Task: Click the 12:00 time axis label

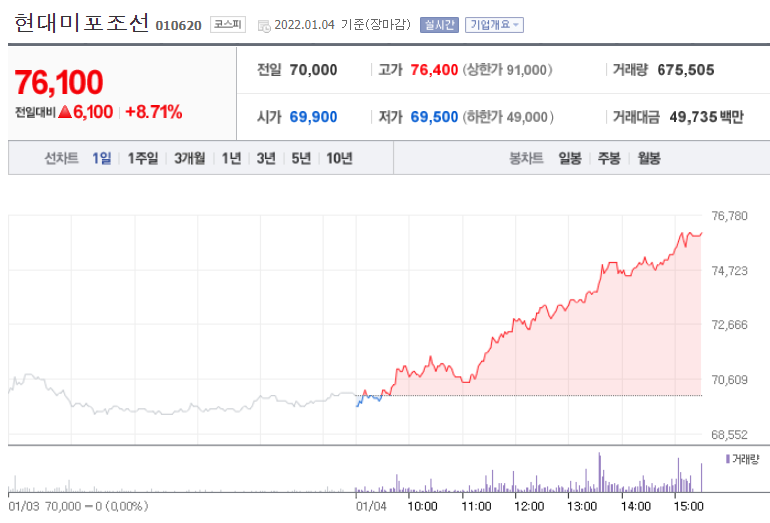Action: [x=529, y=506]
